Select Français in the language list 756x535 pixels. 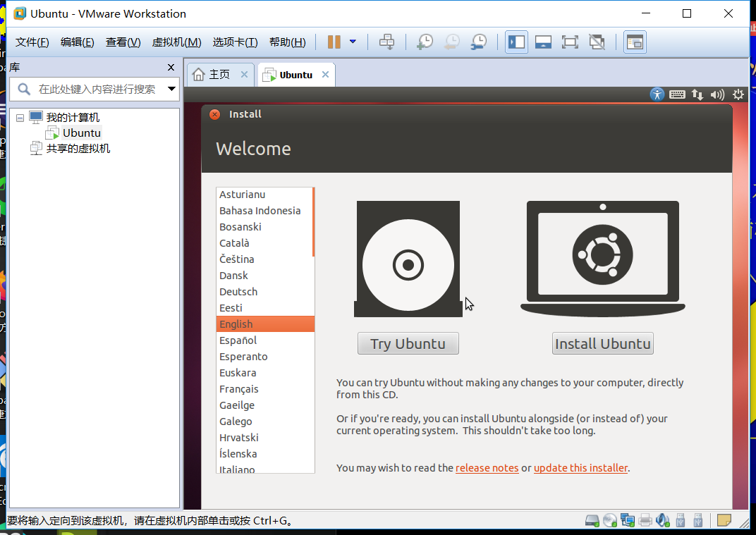(264, 389)
